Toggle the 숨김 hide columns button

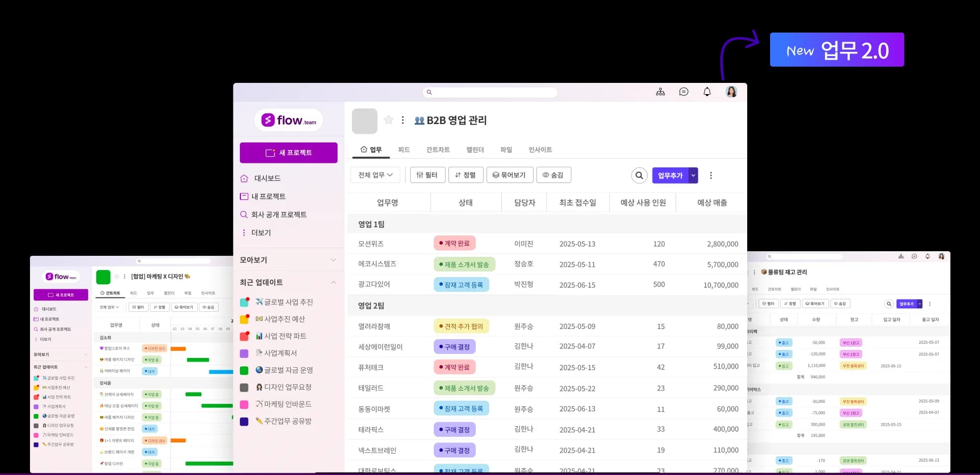pyautogui.click(x=554, y=175)
